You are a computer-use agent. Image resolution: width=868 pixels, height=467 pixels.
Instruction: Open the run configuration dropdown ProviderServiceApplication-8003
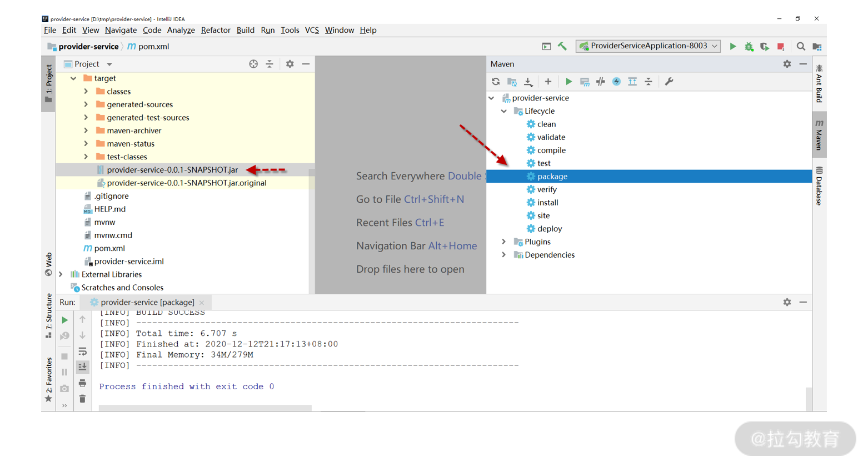tap(648, 46)
